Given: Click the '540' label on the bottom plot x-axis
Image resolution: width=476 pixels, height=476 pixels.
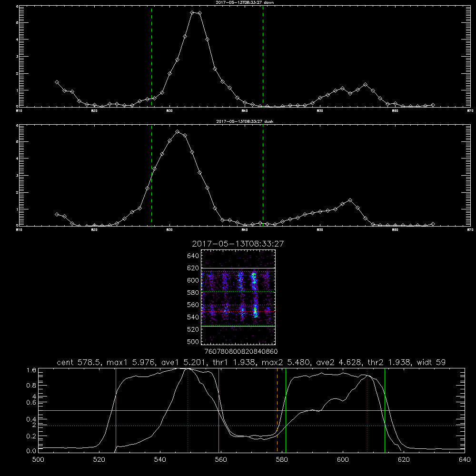Looking at the screenshot, I should click(x=160, y=460).
